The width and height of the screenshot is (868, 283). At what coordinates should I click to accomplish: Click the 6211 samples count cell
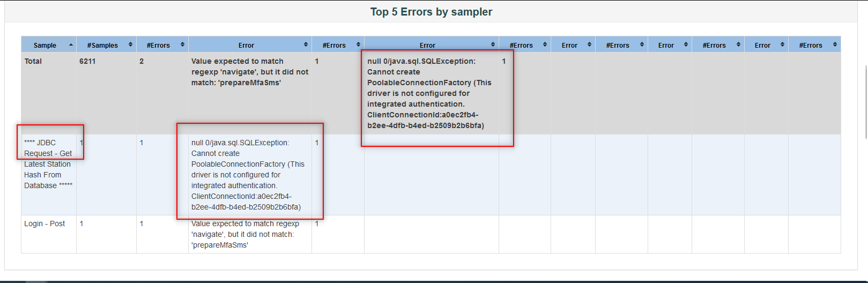87,61
